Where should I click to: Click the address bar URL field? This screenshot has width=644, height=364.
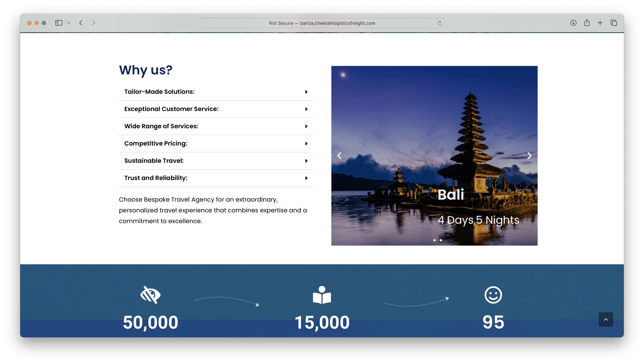(x=322, y=23)
